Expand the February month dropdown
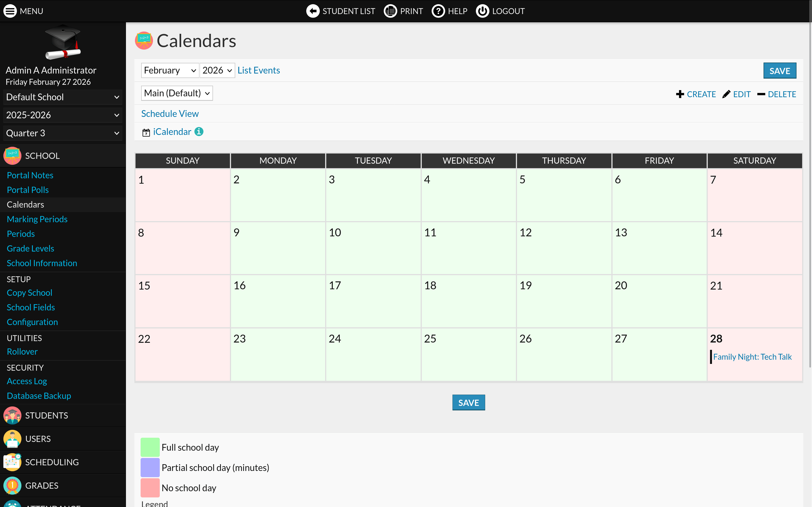812x507 pixels. [170, 70]
